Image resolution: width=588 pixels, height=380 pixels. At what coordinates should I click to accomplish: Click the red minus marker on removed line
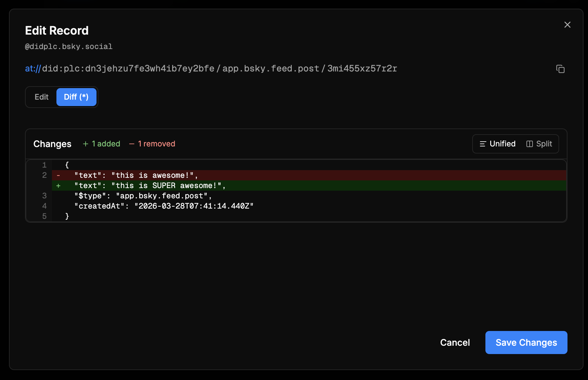(x=58, y=176)
